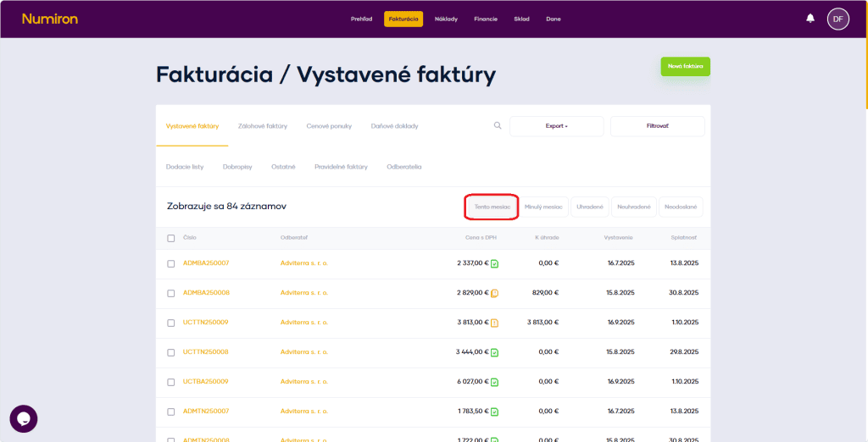Image resolution: width=868 pixels, height=442 pixels.
Task: Sort by K úhrade column header
Action: point(547,238)
